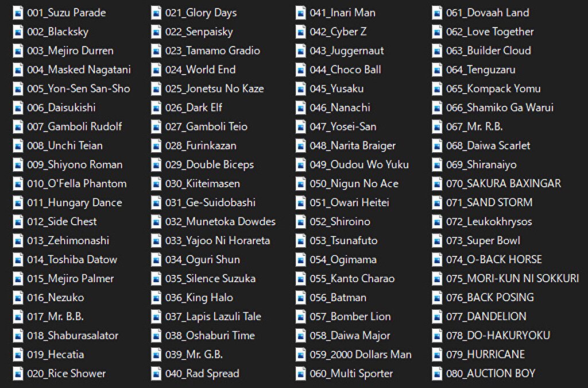The width and height of the screenshot is (588, 388).
Task: Select the 033_Yajoo Ni Horareta label
Action: point(218,241)
